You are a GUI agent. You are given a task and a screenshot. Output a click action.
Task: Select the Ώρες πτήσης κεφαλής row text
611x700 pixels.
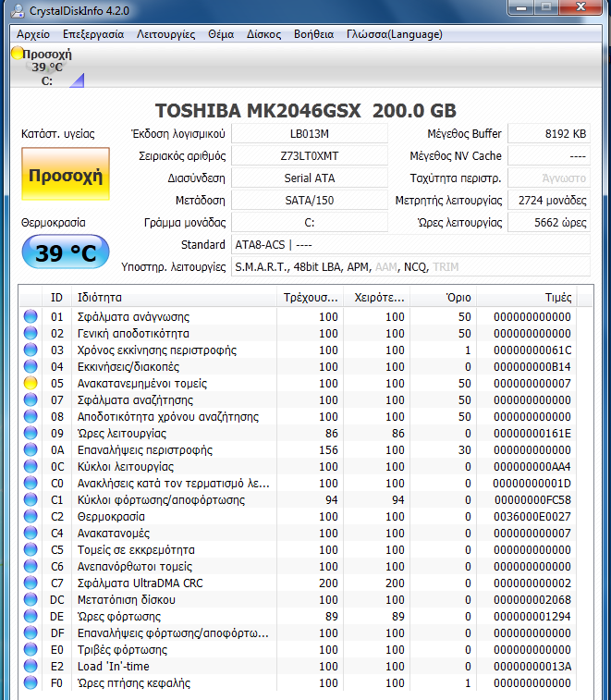[x=133, y=683]
